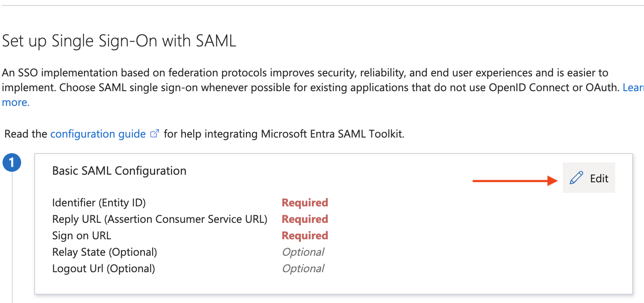Open the configuration guide link
This screenshot has height=303, width=644.
click(x=98, y=134)
